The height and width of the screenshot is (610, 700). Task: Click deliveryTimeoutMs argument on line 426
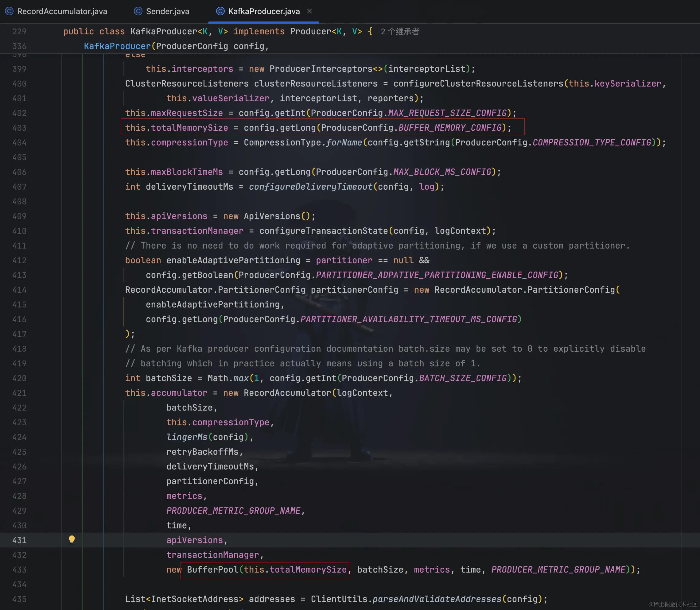tap(210, 467)
